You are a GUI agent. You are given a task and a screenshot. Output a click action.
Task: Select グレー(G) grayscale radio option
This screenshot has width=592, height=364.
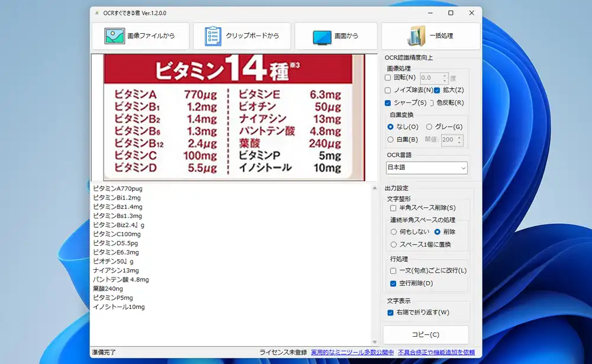429,127
